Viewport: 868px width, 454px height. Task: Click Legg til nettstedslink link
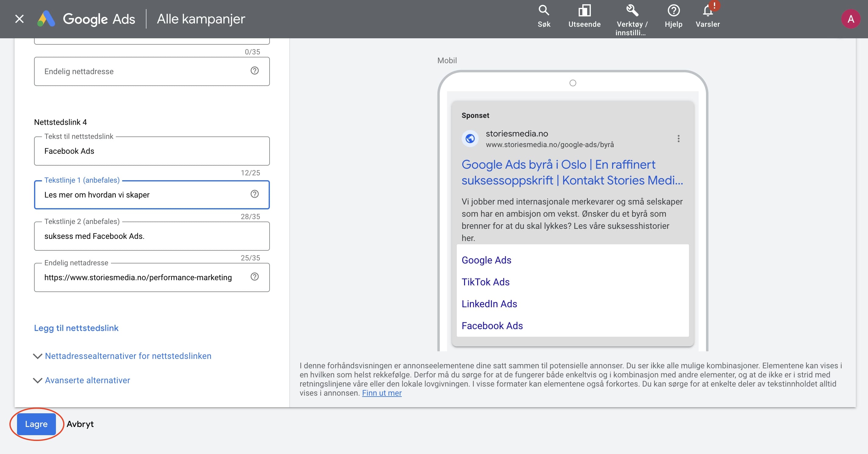click(x=76, y=328)
